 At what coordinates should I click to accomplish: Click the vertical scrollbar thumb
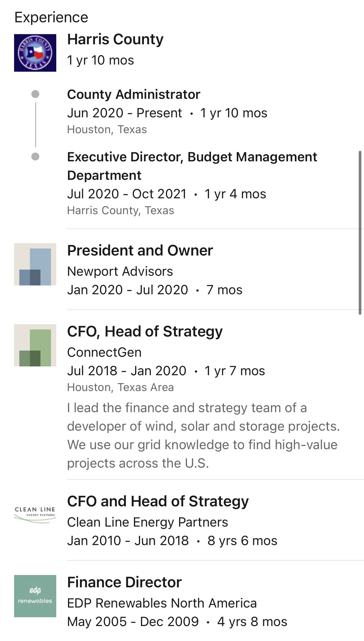(x=360, y=233)
